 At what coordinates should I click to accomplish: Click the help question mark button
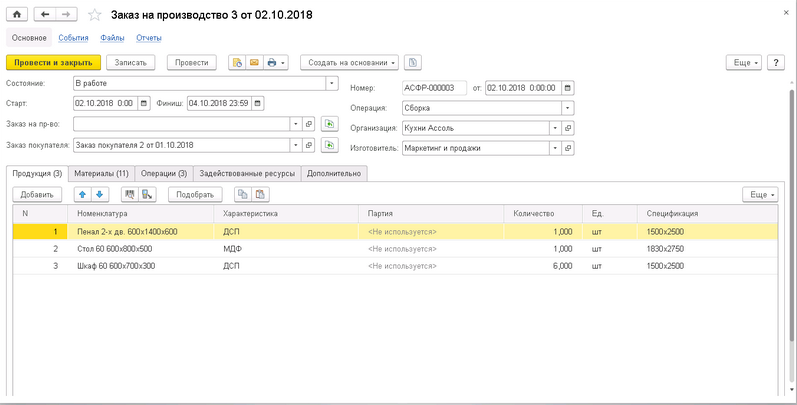click(x=778, y=62)
